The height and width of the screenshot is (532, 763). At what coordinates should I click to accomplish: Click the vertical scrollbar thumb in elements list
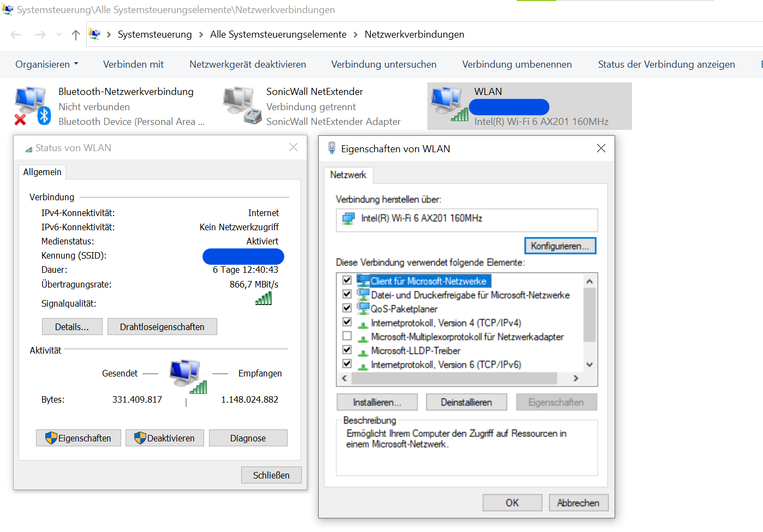click(x=589, y=314)
